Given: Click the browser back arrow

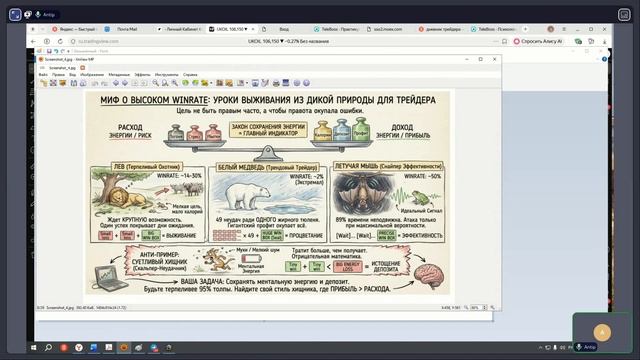Looking at the screenshot, I should (x=33, y=42).
